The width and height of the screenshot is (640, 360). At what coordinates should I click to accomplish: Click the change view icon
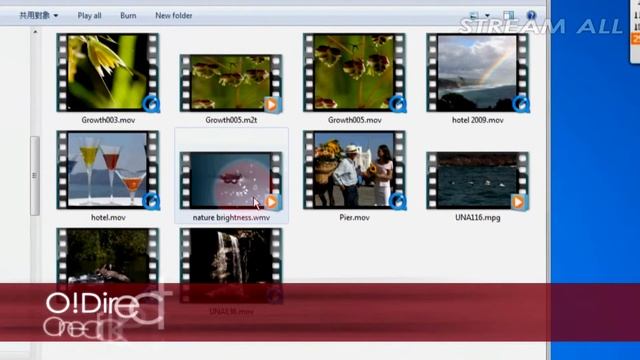click(474, 16)
